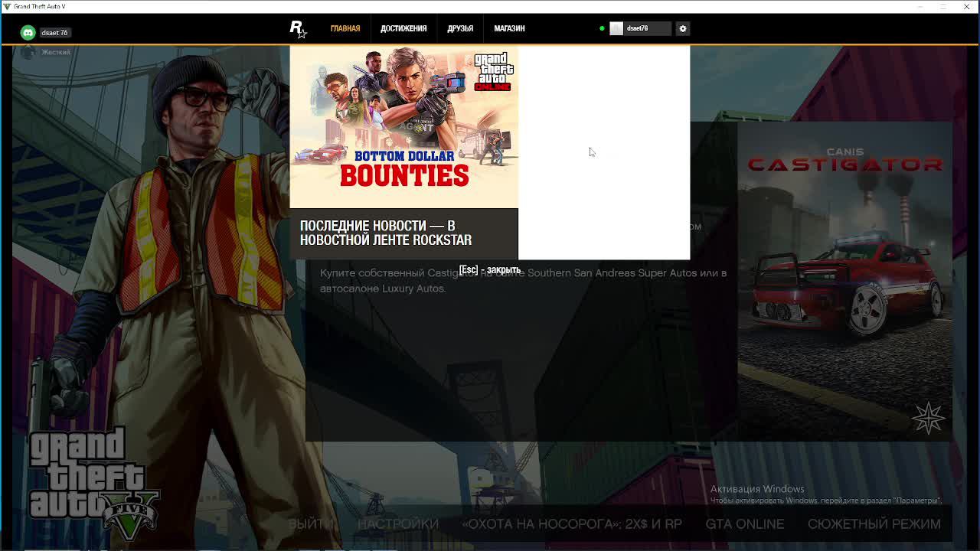Viewport: 980px width, 551px height.
Task: Switch to the ГЛАВНАЯ tab
Action: 345,28
